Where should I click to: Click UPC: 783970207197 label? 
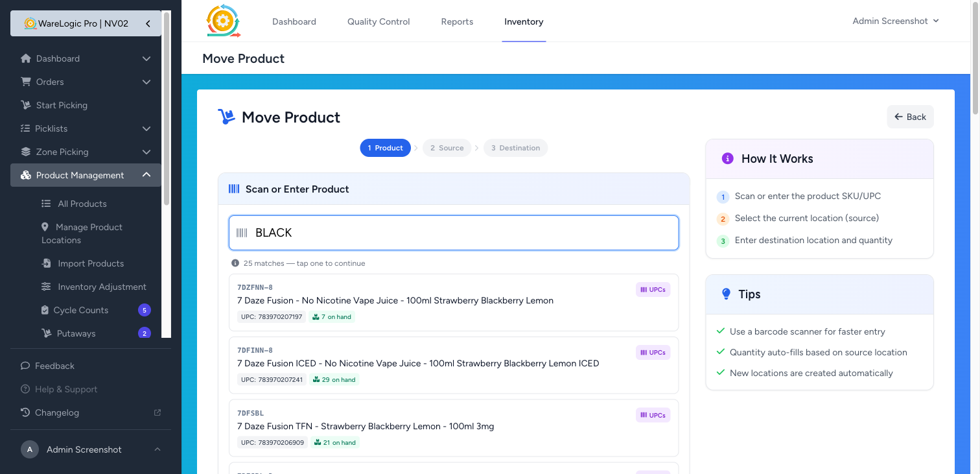click(272, 317)
